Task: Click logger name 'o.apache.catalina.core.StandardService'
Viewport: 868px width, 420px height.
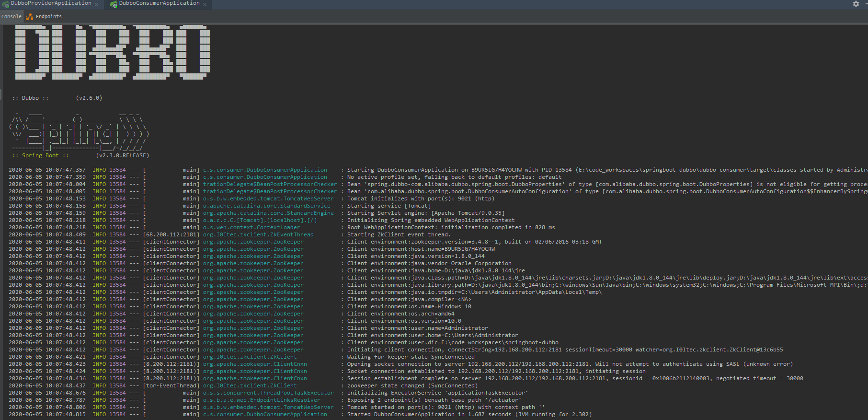Action: (266, 206)
